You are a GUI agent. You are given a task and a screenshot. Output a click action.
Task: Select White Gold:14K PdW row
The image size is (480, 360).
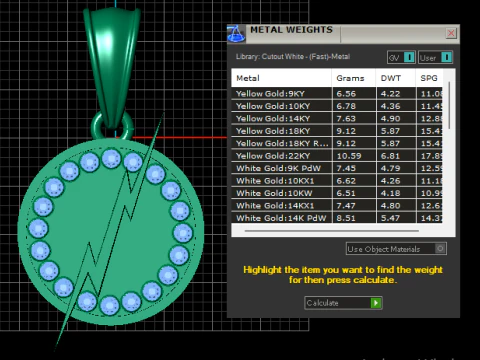[x=337, y=218]
